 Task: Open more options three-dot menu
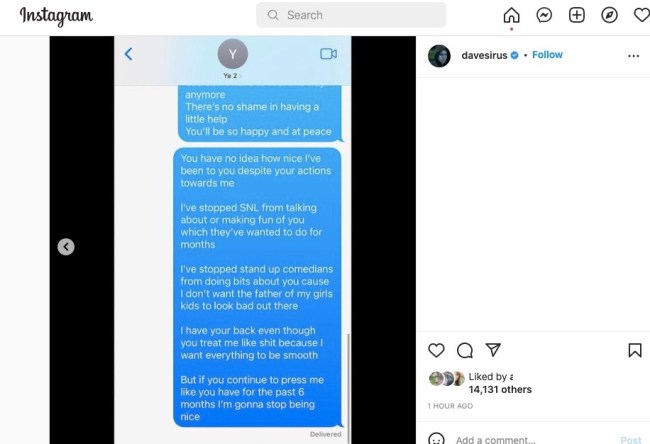pos(633,56)
